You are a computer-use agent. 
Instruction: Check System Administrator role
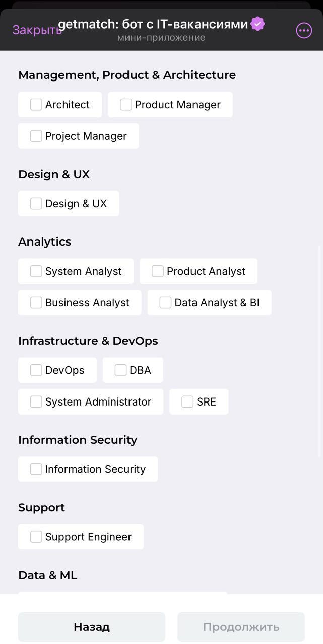coord(36,401)
